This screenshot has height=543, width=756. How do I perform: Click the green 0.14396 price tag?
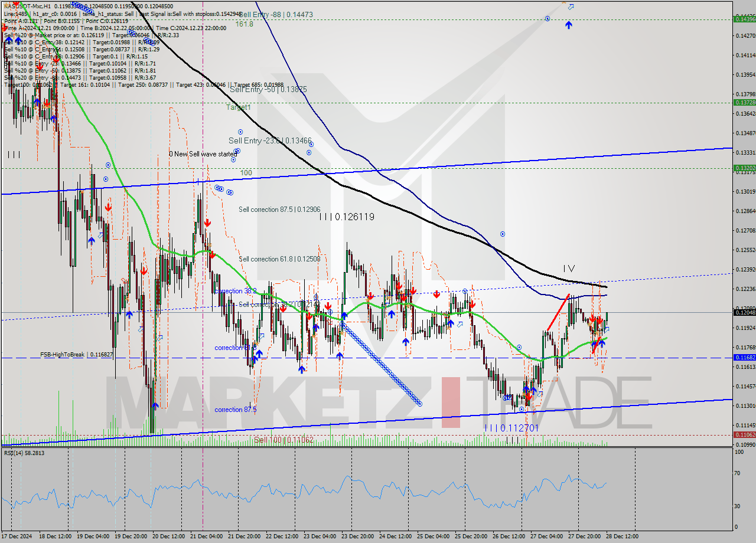click(744, 19)
